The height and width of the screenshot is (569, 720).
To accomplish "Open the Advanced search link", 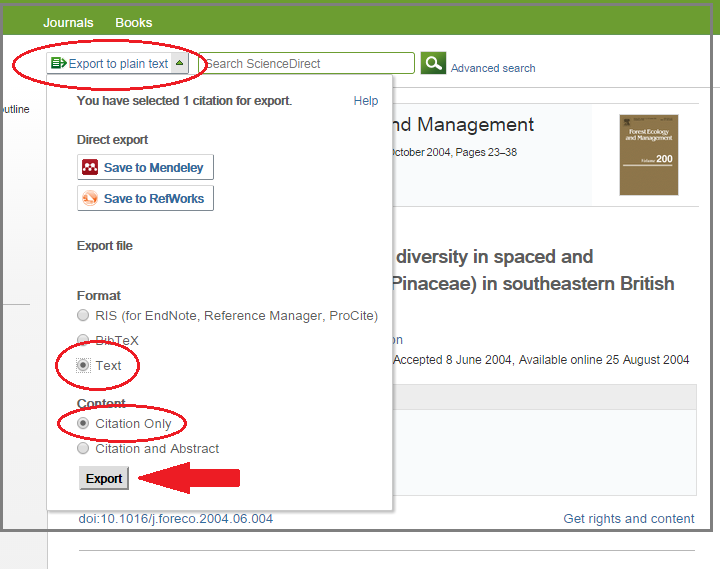I will click(493, 68).
